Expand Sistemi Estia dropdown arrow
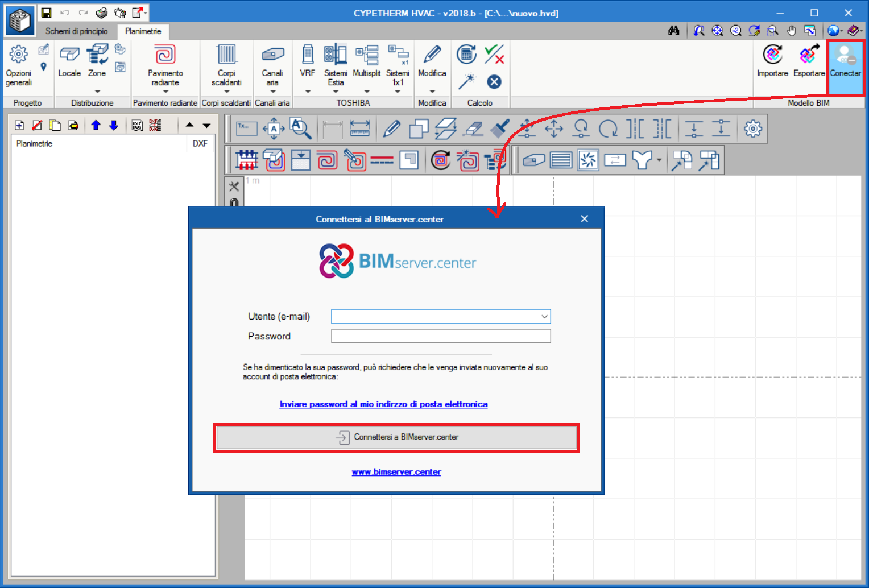The image size is (869, 588). 336,92
